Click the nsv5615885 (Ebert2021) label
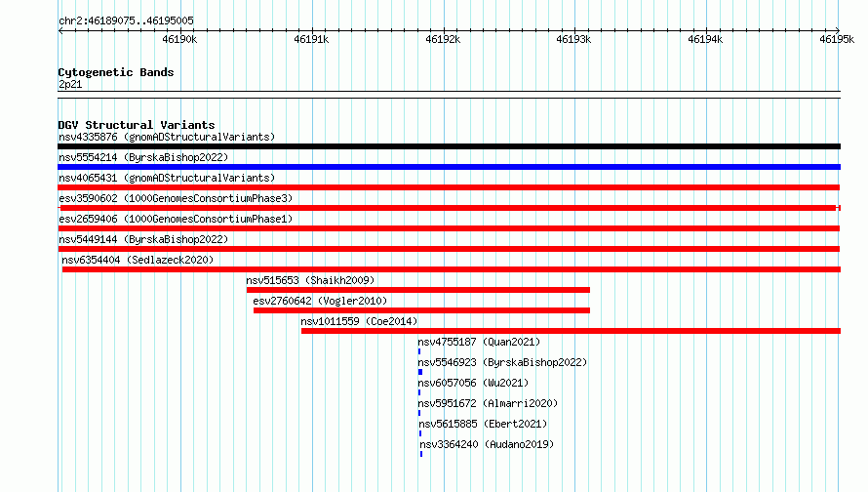Viewport: 868px width, 492px height. pos(483,424)
